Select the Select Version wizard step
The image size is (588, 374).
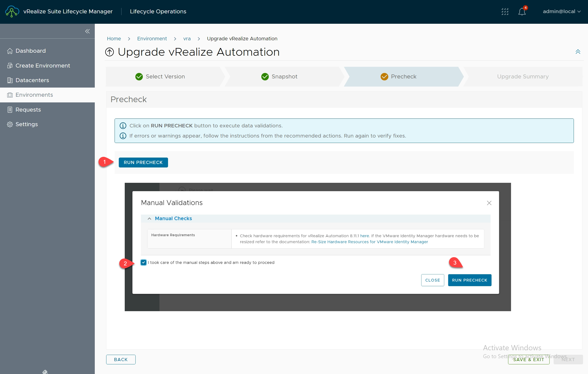click(165, 76)
